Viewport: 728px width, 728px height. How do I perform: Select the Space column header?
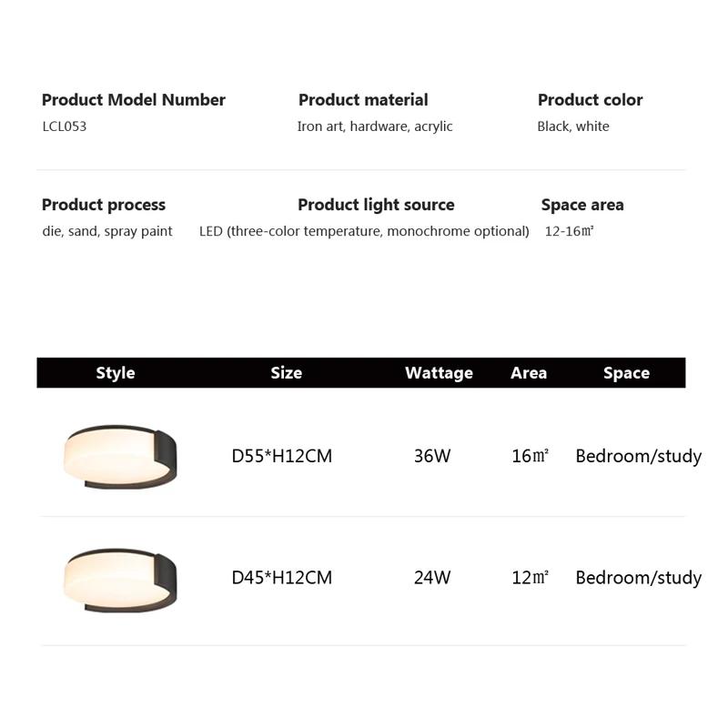626,373
